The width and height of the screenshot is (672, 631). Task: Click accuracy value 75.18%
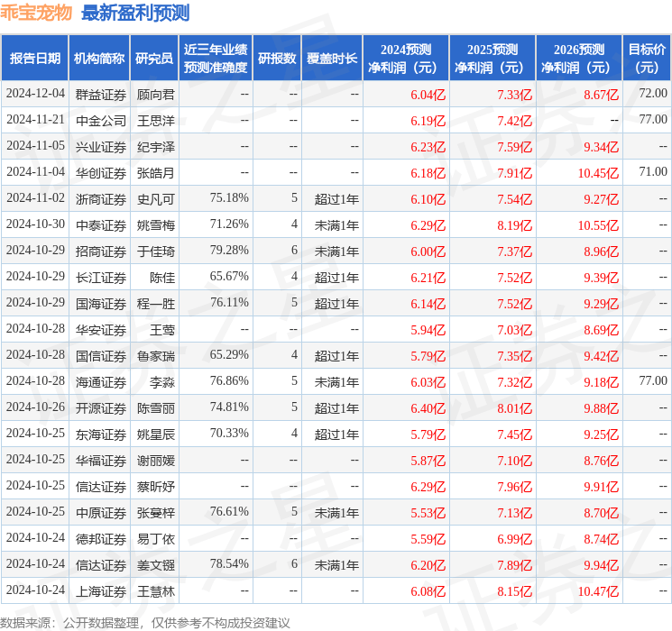(x=229, y=197)
